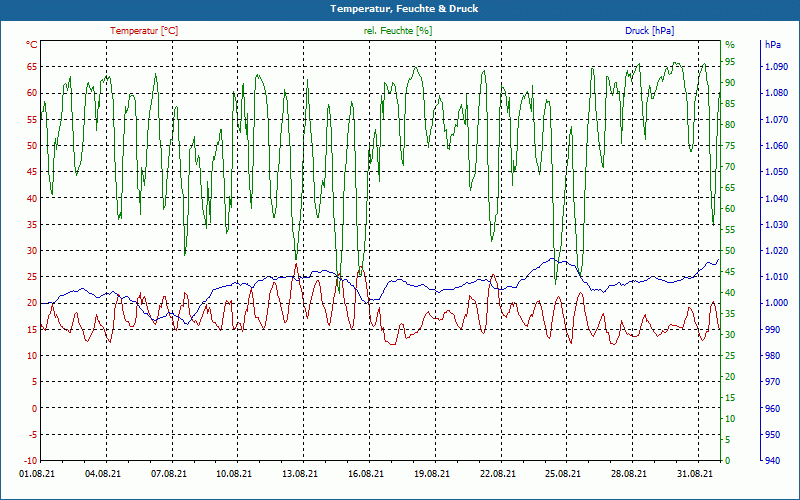
Task: Select the 'Druck [hPa]' legend label
Action: coord(649,31)
